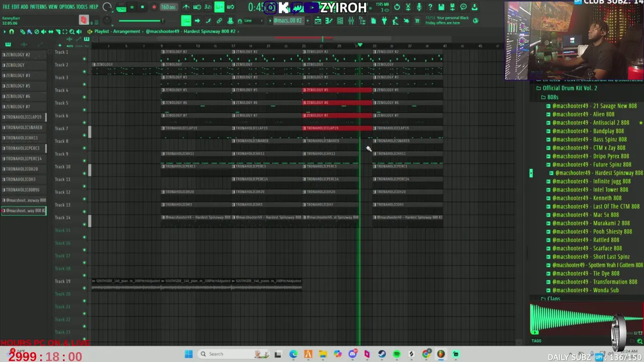Mute Track 7 via its green LED
Viewport: 644px width, 362px height.
pyautogui.click(x=84, y=135)
